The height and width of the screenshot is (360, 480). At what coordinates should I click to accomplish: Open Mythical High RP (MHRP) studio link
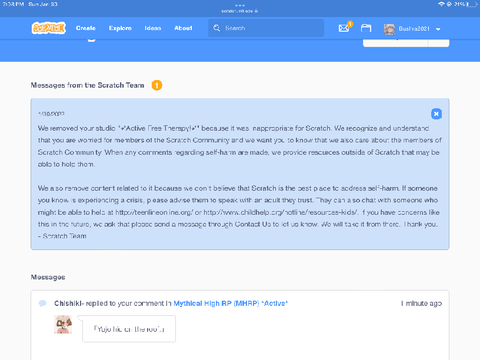point(231,303)
